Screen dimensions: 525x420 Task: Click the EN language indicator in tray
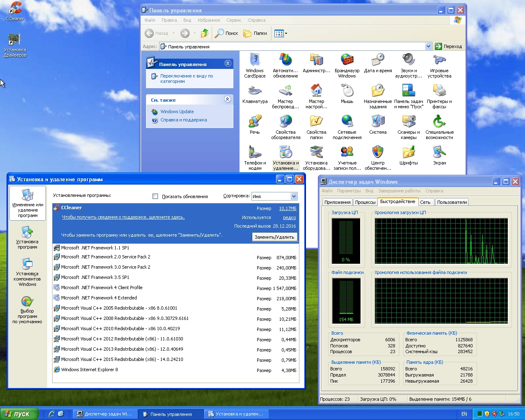pyautogui.click(x=464, y=414)
